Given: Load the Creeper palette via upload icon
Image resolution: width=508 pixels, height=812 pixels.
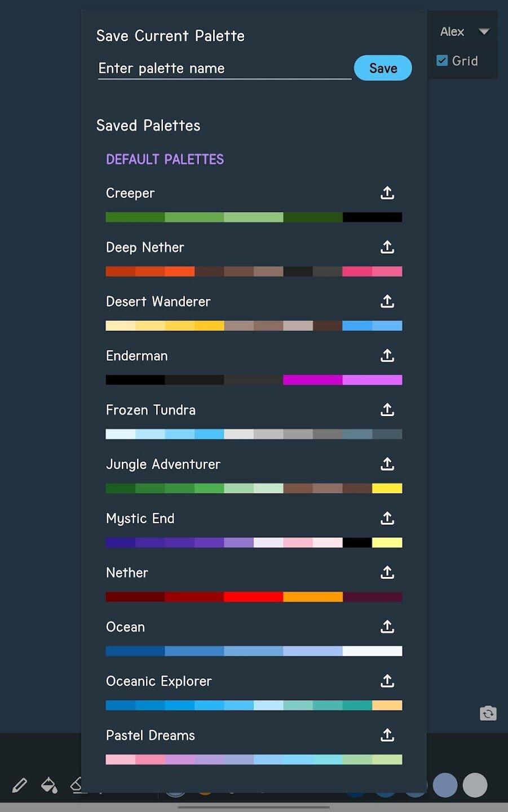Looking at the screenshot, I should point(387,193).
